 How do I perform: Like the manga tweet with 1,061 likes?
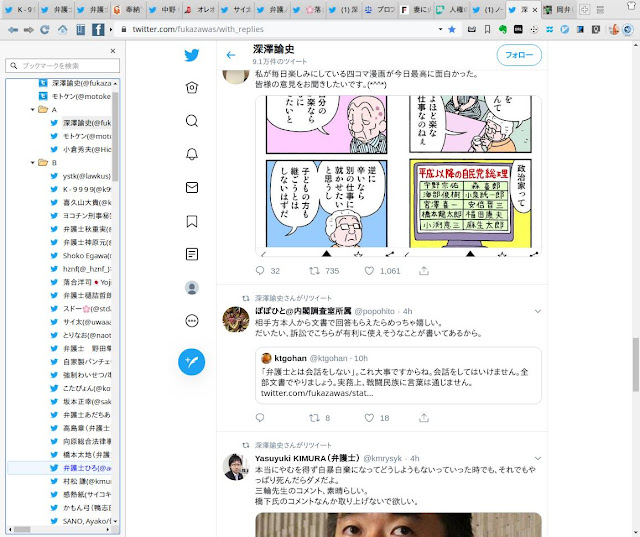369,271
